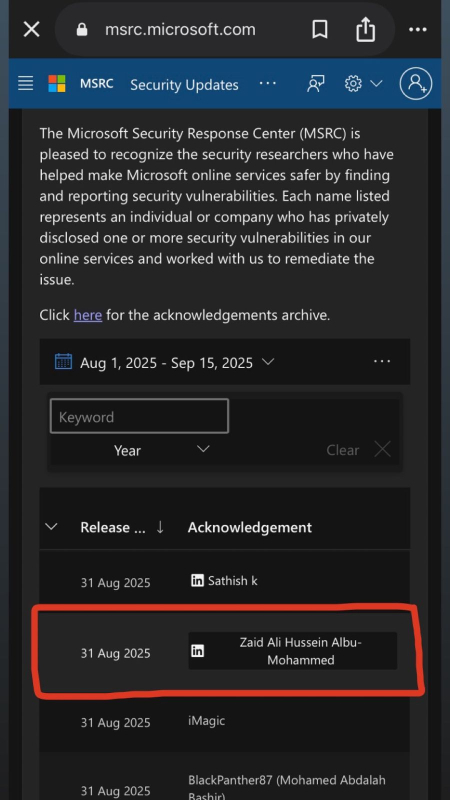
Task: Select the Security Updates menu item
Action: coord(184,85)
